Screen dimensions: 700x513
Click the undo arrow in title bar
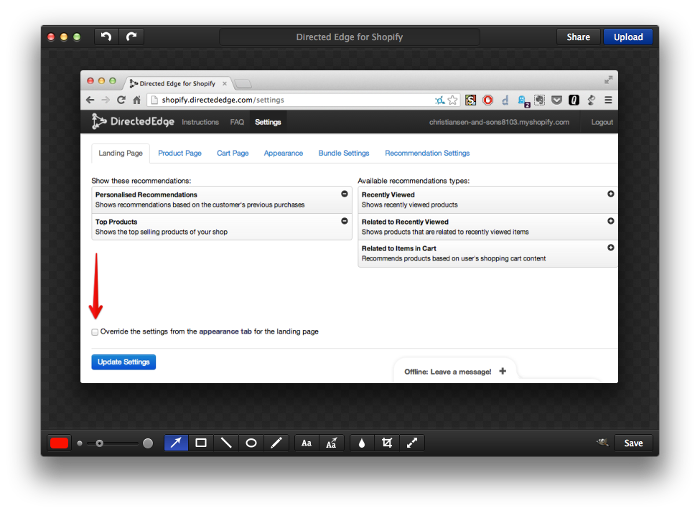pos(106,37)
